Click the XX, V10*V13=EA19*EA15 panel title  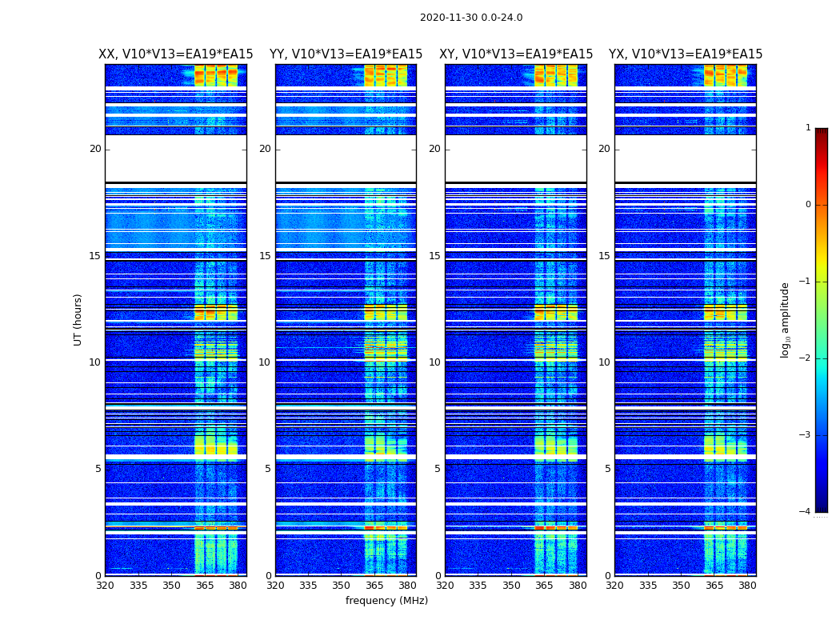(176, 54)
